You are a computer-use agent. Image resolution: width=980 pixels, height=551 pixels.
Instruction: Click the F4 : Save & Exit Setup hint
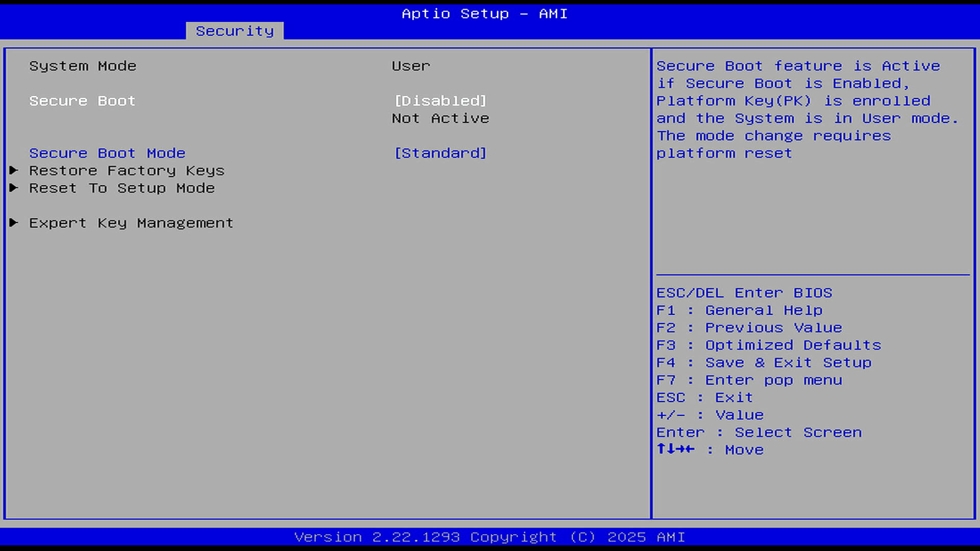coord(764,363)
